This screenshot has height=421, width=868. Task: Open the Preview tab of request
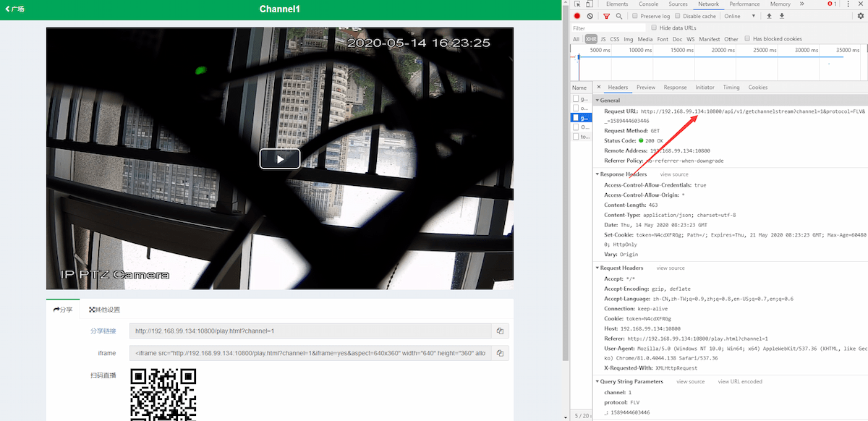tap(646, 87)
